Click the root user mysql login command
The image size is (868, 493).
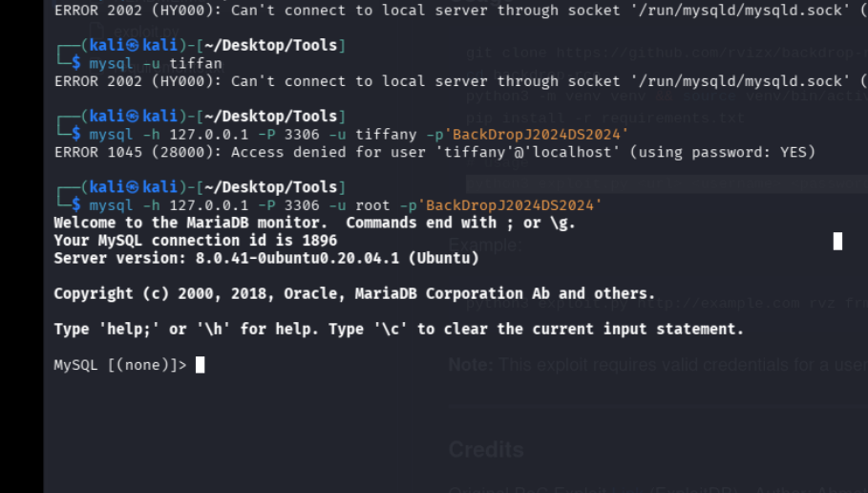pyautogui.click(x=346, y=205)
